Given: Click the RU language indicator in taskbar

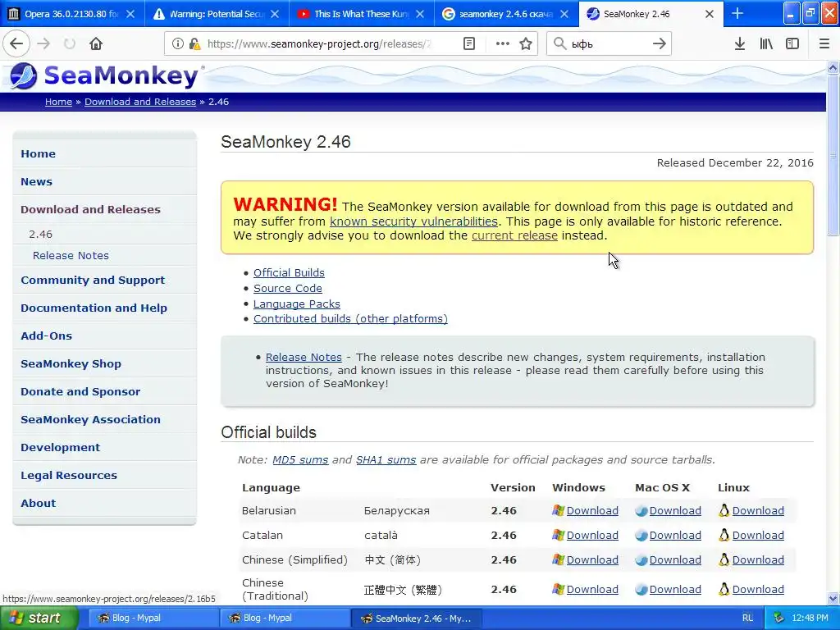Looking at the screenshot, I should (x=748, y=619).
